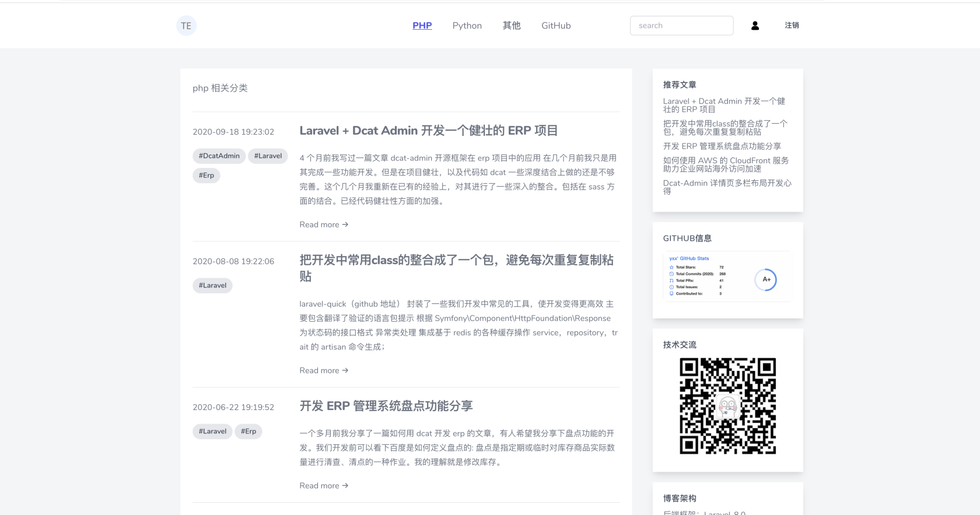Click the 注销 logout link
Image resolution: width=980 pixels, height=515 pixels.
tap(792, 26)
